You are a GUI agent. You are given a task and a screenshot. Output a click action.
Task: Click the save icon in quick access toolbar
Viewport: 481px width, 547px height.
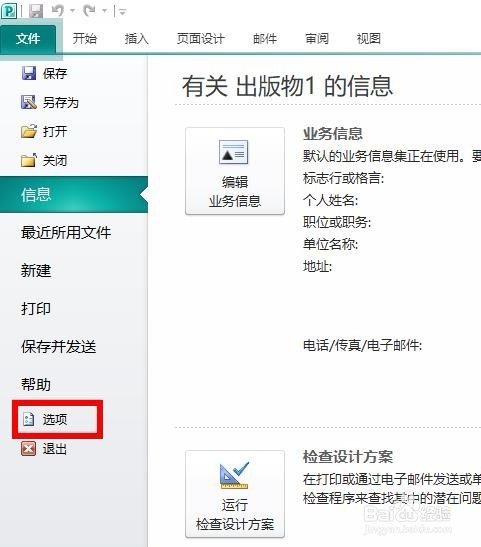pyautogui.click(x=36, y=11)
